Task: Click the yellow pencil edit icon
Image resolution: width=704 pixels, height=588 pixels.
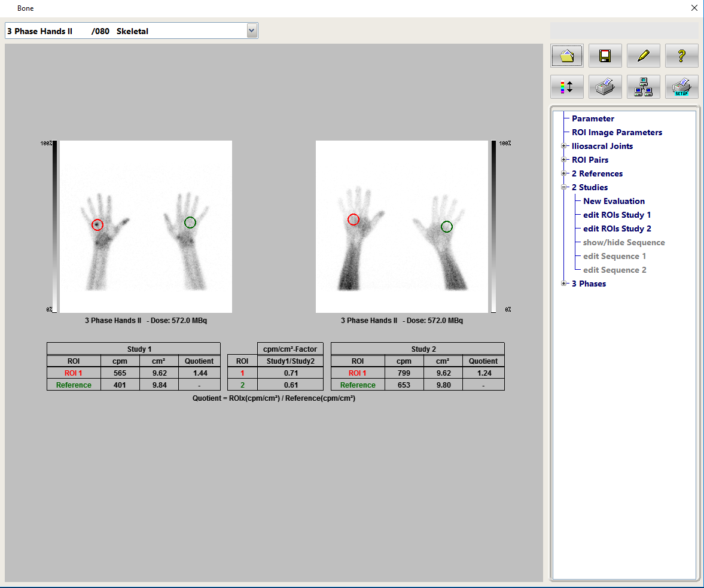Action: point(643,56)
